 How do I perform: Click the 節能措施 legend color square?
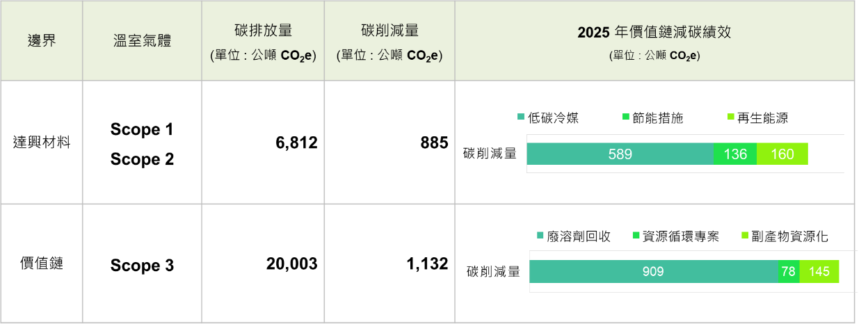click(x=625, y=118)
